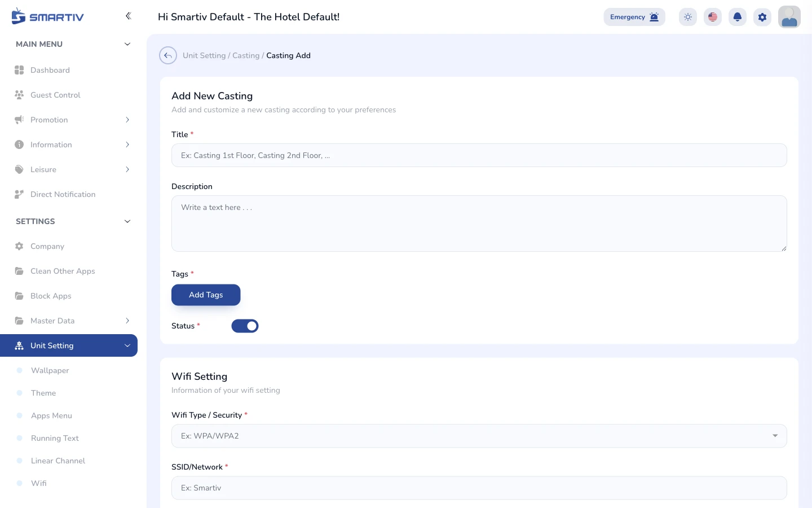Click the Clean Other Apps folder icon
812x508 pixels.
19,271
